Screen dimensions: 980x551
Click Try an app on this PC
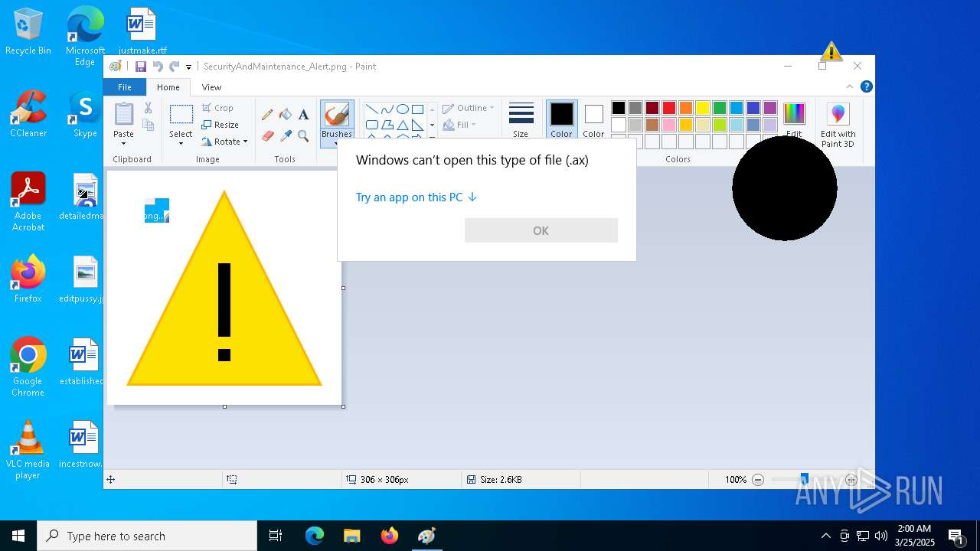(x=416, y=197)
